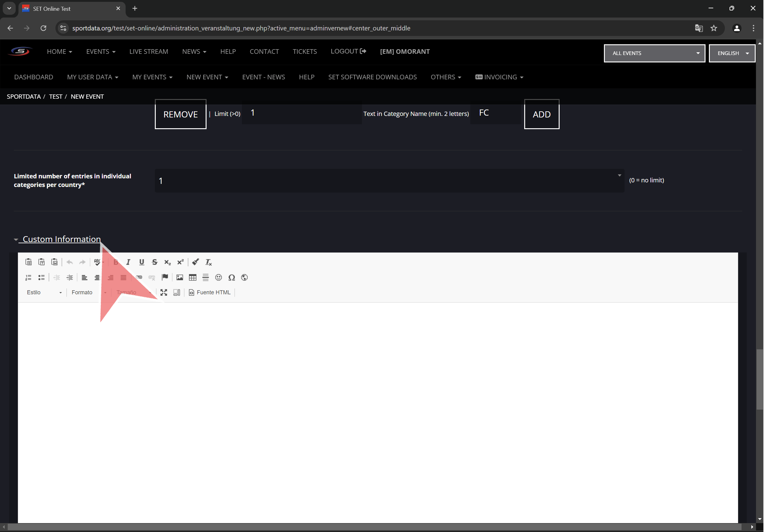The height and width of the screenshot is (532, 764).
Task: Collapse the Custom Information section
Action: coord(61,239)
